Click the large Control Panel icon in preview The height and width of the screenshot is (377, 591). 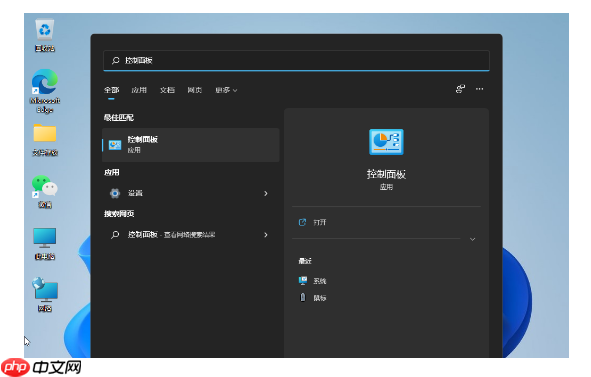click(386, 142)
